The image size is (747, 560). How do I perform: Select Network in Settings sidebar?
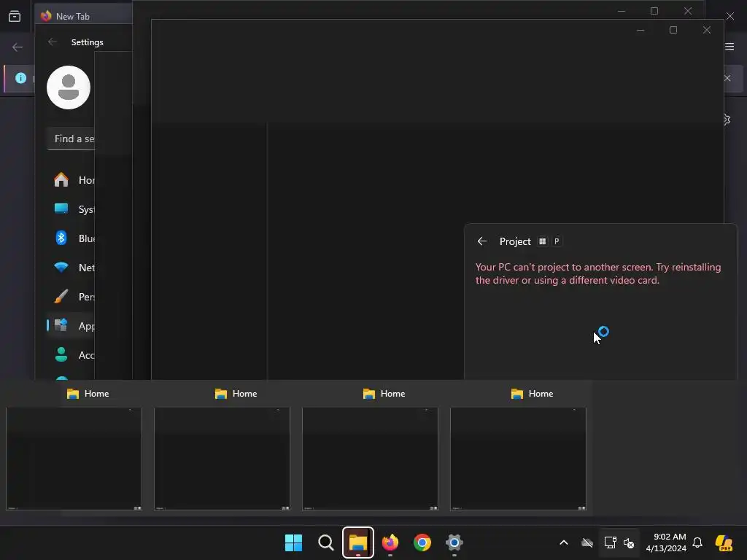(x=71, y=268)
